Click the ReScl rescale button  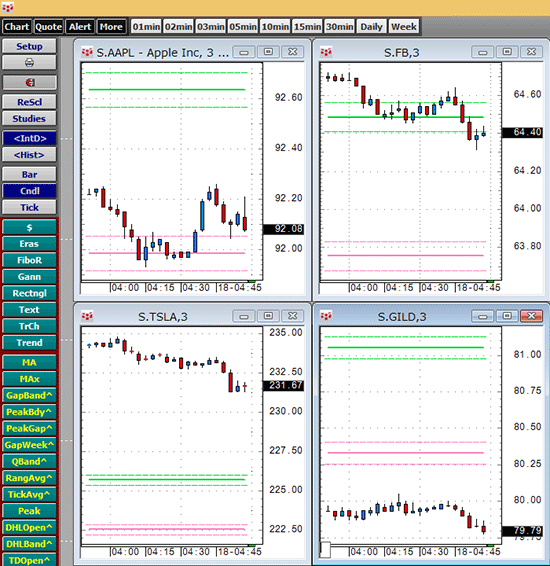pyautogui.click(x=29, y=102)
